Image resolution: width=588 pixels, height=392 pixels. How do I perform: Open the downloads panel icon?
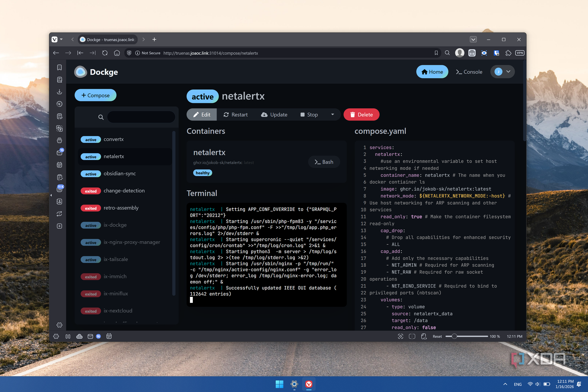point(60,92)
